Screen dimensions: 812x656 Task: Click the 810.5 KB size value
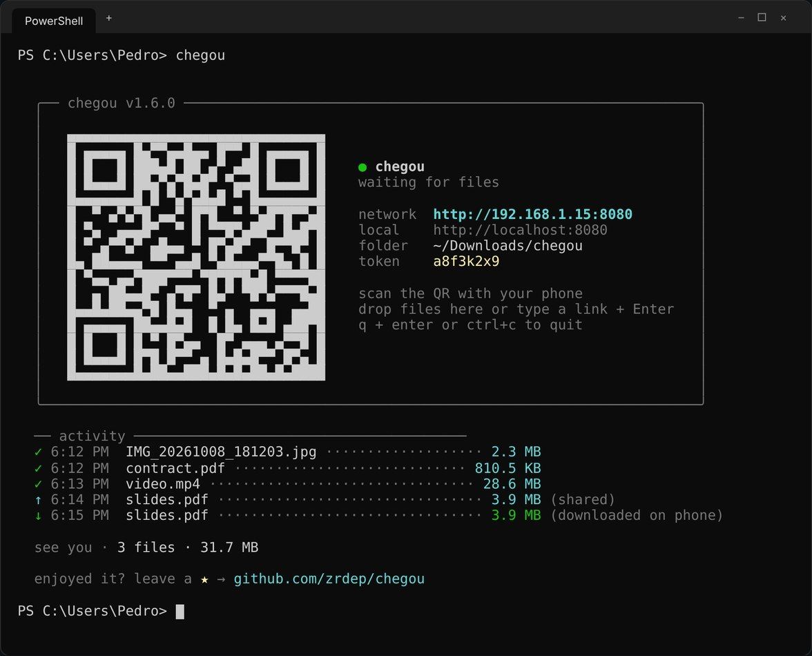[x=507, y=469]
